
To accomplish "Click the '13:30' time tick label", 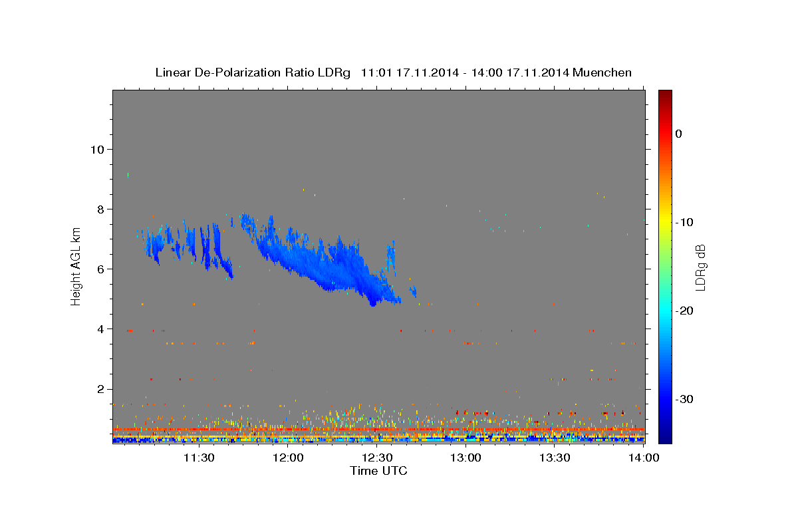I will [x=555, y=458].
